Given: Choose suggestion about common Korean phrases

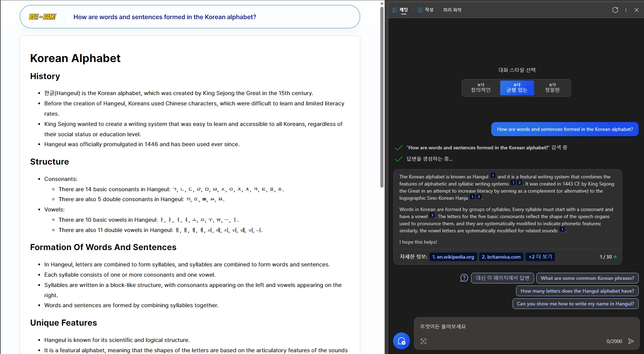Looking at the screenshot, I should coord(587,278).
